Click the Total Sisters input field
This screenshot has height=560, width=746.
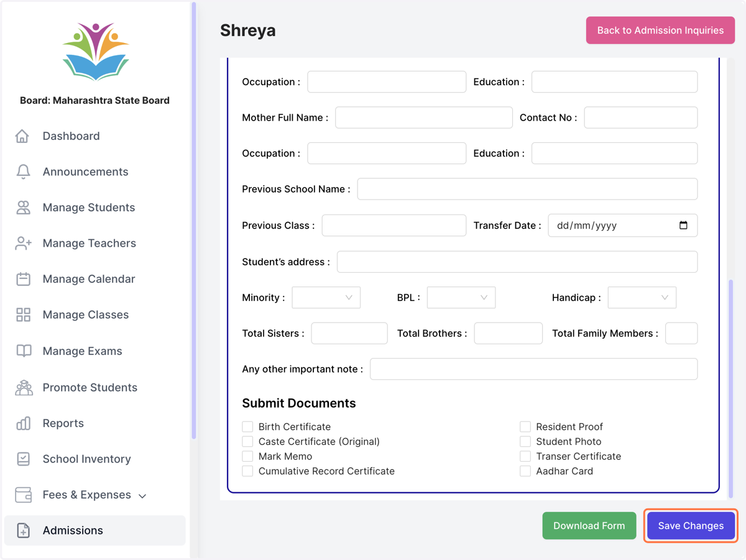coord(349,334)
